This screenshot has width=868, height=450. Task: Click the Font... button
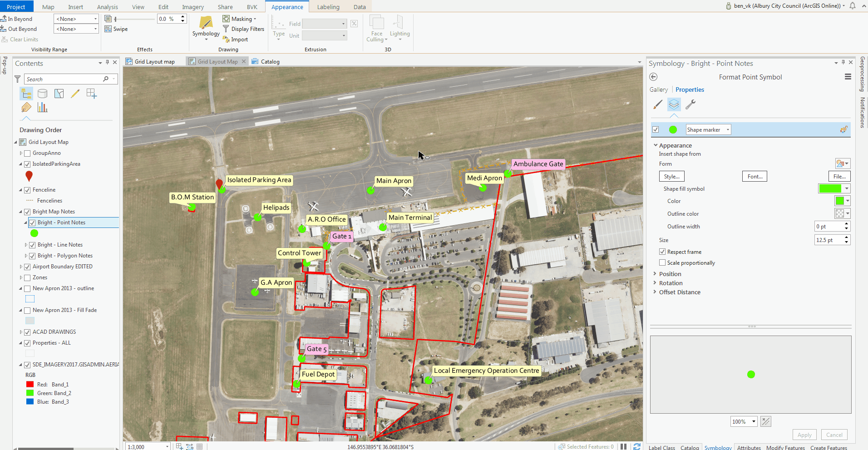point(755,176)
